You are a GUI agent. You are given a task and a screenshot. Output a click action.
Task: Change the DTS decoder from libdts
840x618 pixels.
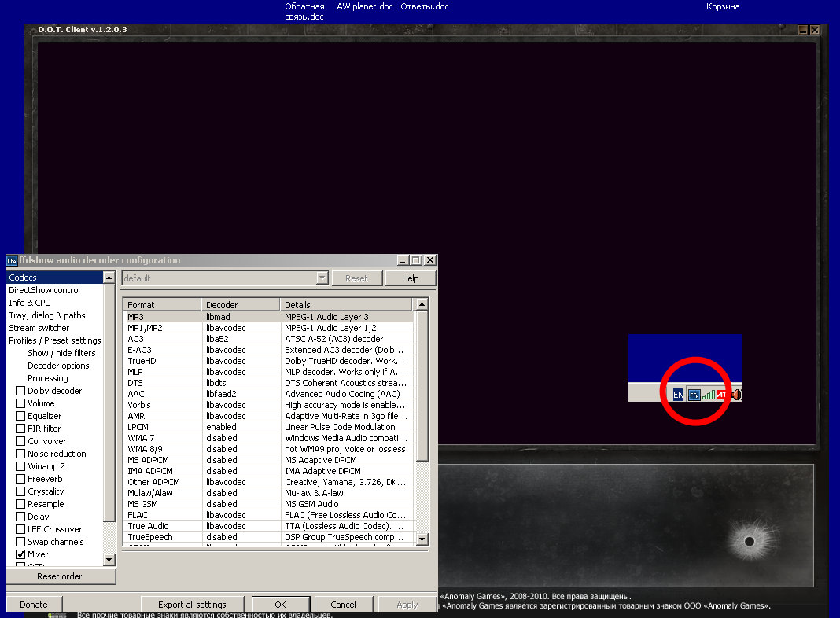tap(241, 383)
